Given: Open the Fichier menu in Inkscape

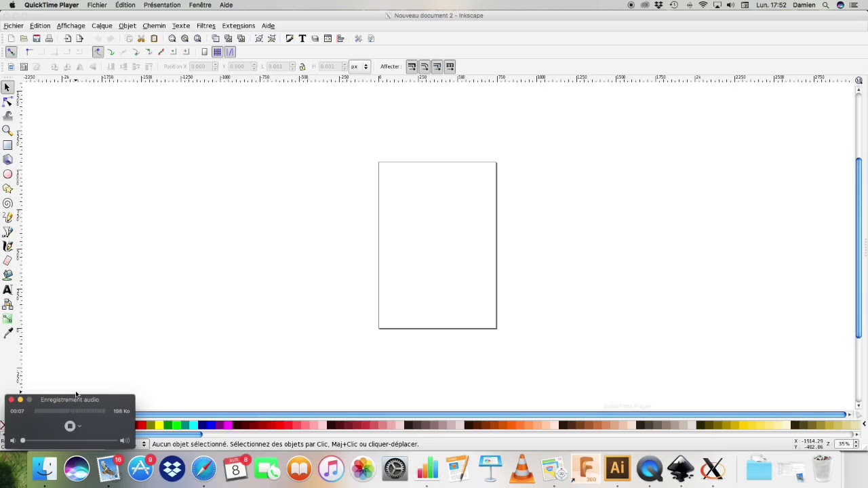Looking at the screenshot, I should 14,26.
